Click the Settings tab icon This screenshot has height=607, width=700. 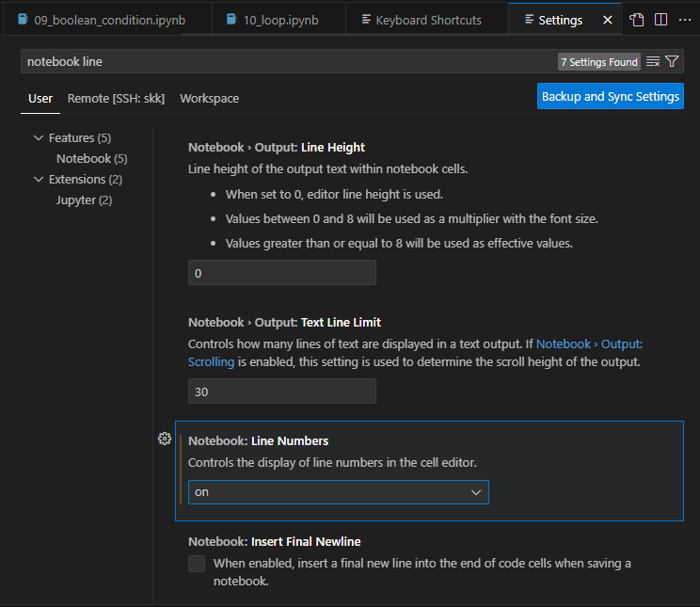point(530,20)
